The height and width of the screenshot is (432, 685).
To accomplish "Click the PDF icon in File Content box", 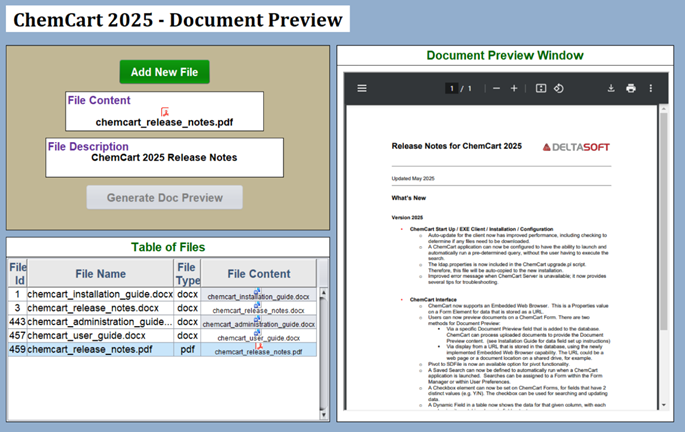I will (x=165, y=111).
